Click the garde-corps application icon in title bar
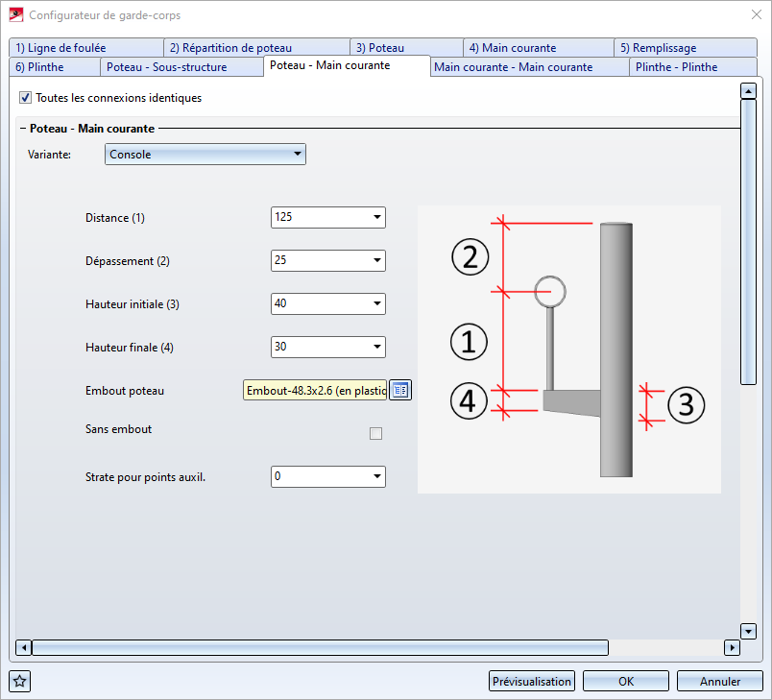772x700 pixels. [16, 14]
